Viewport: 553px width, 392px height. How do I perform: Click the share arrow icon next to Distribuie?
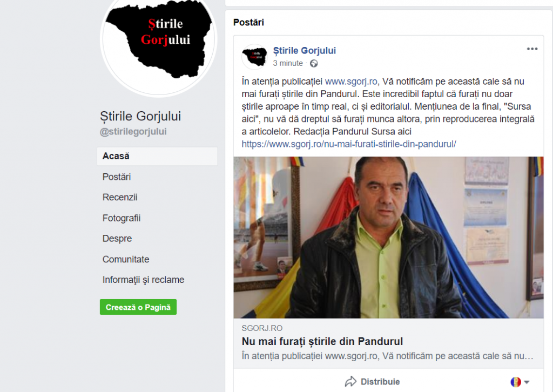point(350,381)
